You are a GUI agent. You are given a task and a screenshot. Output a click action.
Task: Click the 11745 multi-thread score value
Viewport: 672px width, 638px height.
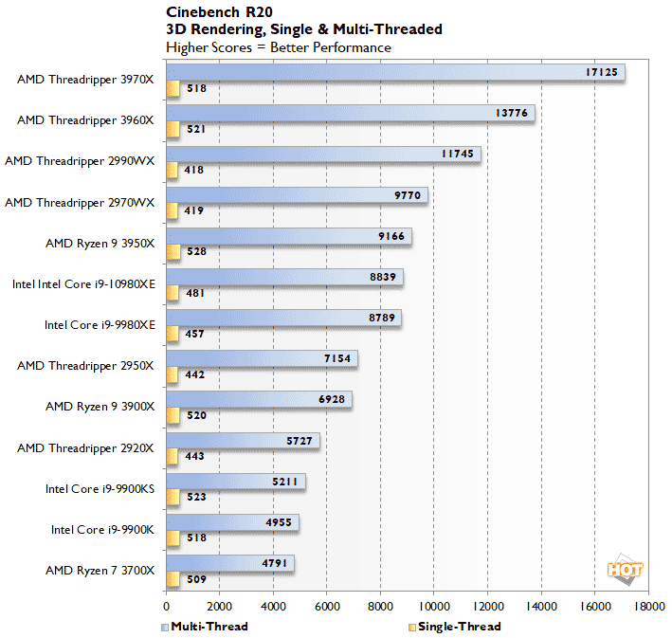(457, 154)
